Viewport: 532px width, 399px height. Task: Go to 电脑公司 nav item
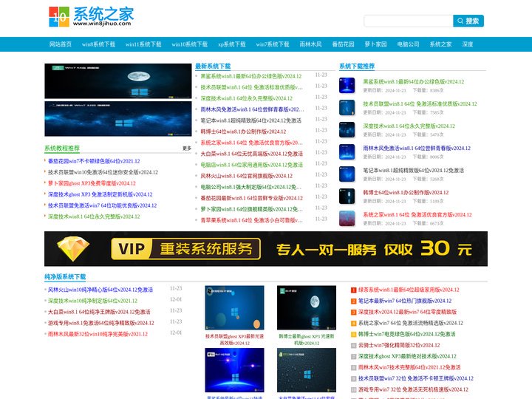coord(408,44)
